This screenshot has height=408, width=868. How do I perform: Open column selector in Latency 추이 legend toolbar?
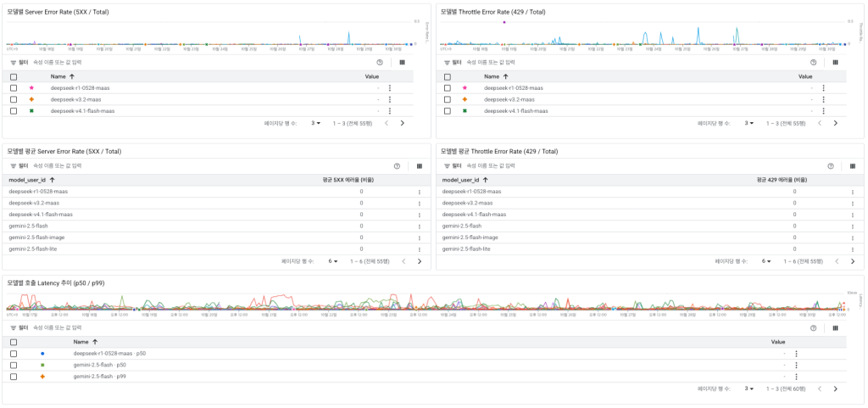pyautogui.click(x=835, y=327)
